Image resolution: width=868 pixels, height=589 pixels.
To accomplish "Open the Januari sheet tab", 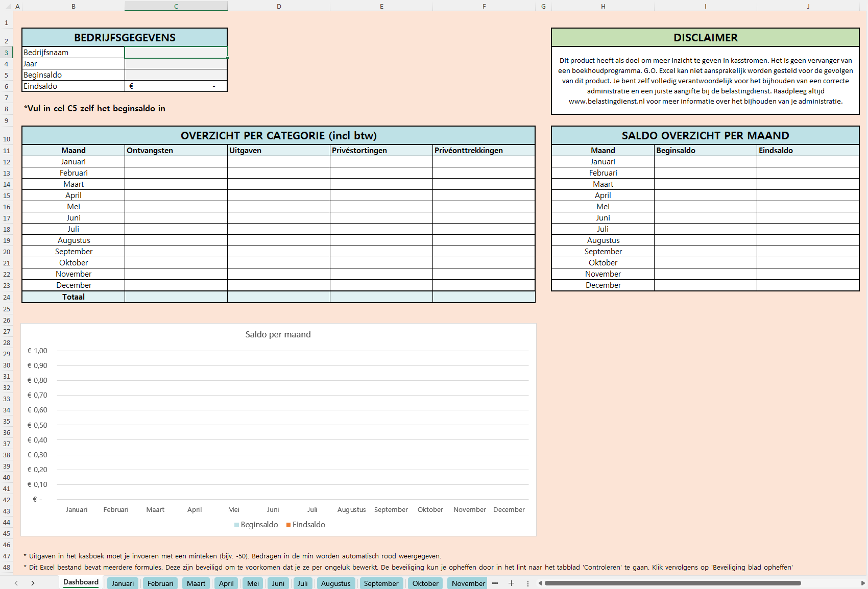I will 123,583.
